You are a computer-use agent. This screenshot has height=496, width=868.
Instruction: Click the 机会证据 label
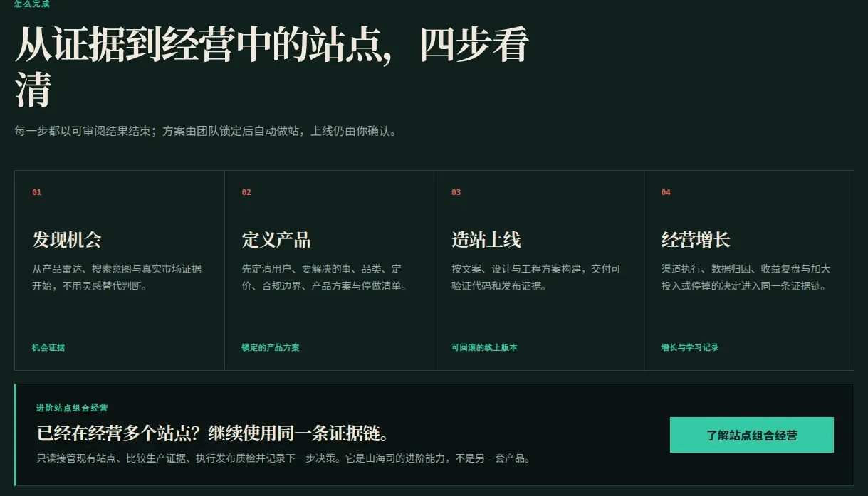point(48,347)
